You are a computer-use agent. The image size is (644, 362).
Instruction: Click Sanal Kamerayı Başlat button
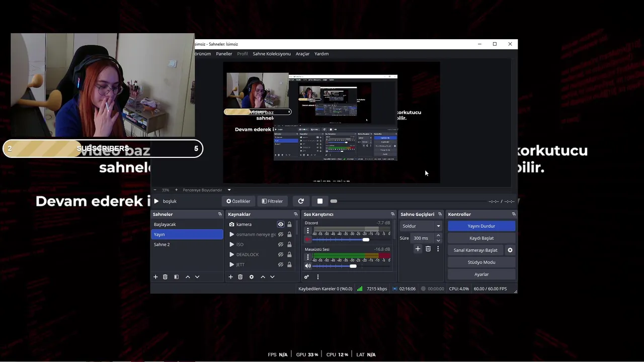[475, 250]
